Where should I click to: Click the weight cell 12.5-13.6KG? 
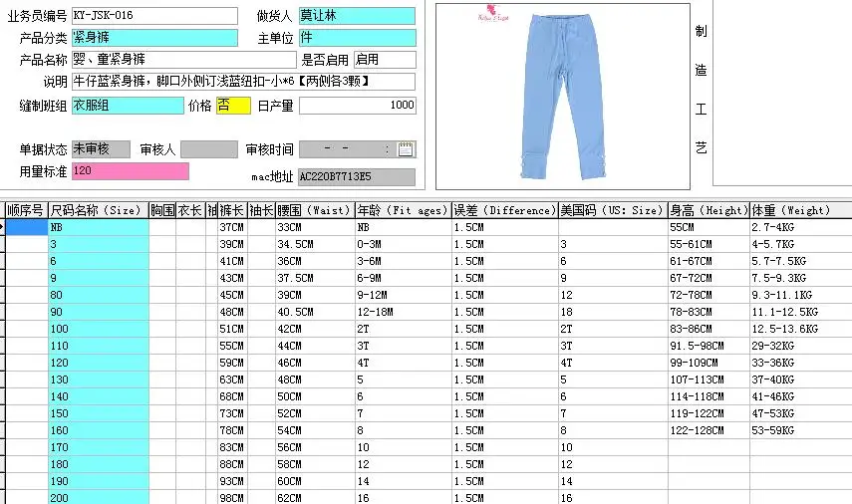coord(800,329)
